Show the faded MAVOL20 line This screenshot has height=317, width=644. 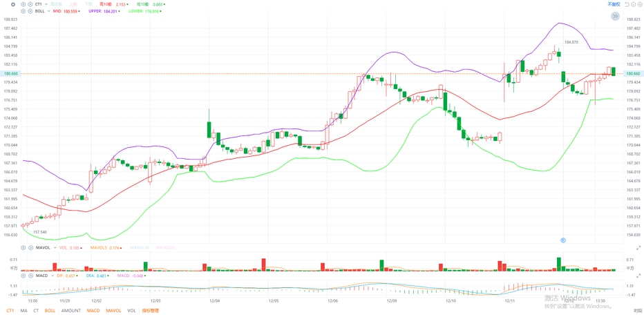tap(166, 248)
